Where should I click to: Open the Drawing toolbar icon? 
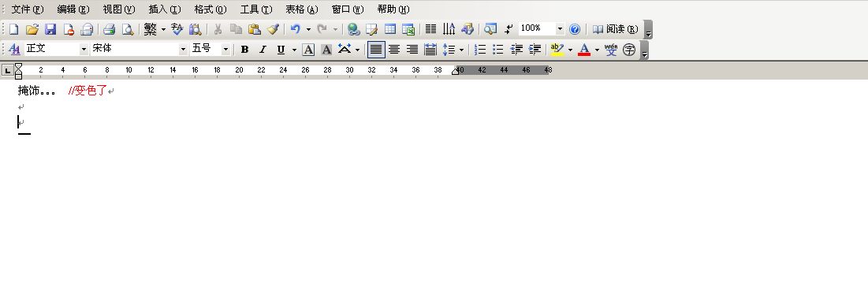coord(468,29)
